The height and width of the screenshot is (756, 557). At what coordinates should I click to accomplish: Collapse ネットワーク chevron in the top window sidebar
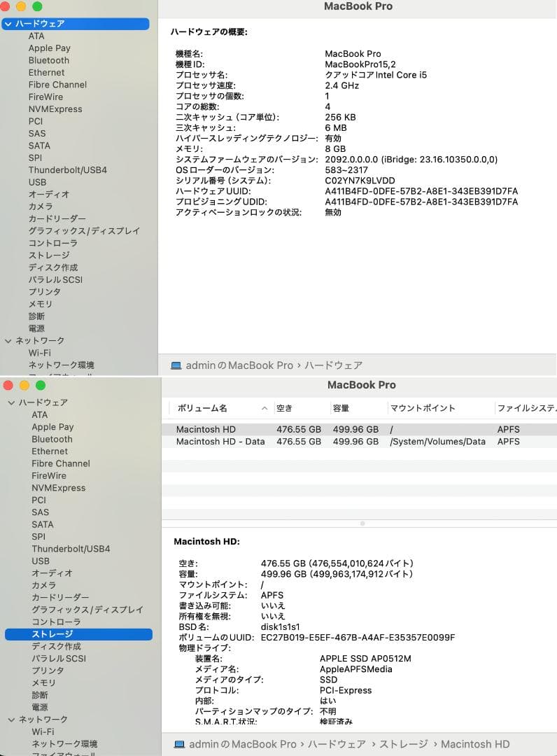click(x=8, y=341)
